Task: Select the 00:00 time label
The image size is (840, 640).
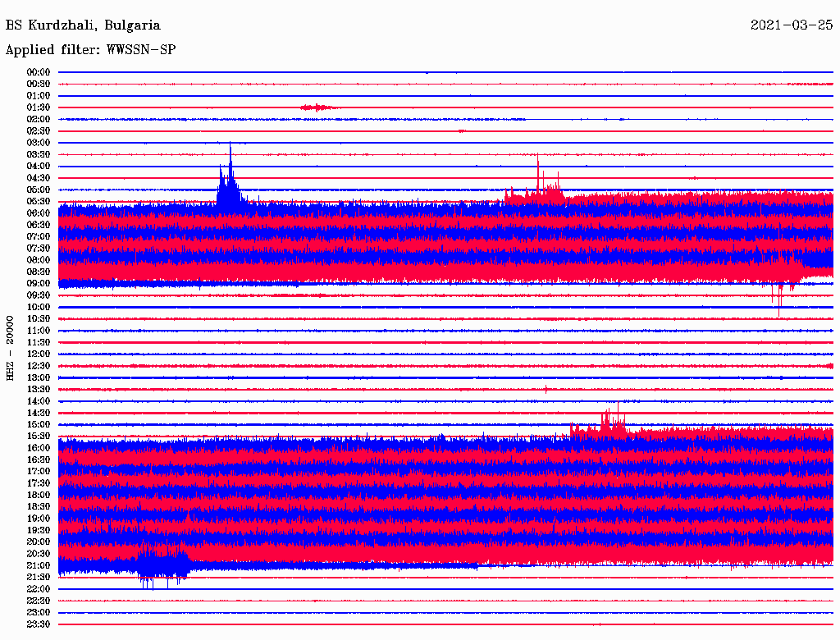Action: pos(39,72)
